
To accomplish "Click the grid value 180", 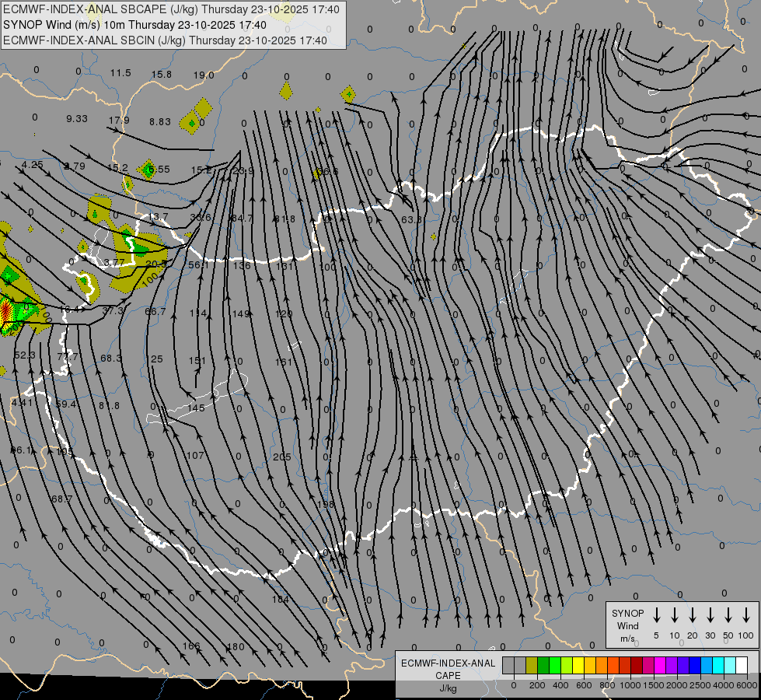I will [236, 646].
